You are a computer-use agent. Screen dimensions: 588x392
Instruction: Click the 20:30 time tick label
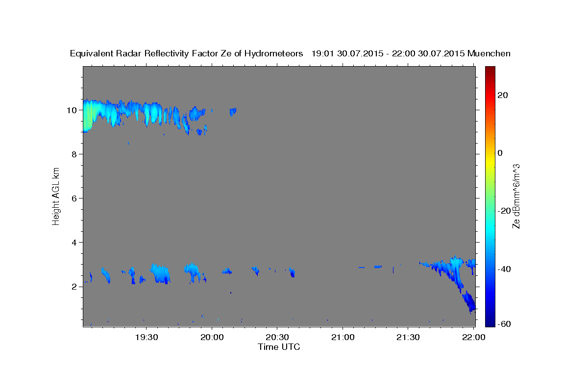(x=277, y=337)
